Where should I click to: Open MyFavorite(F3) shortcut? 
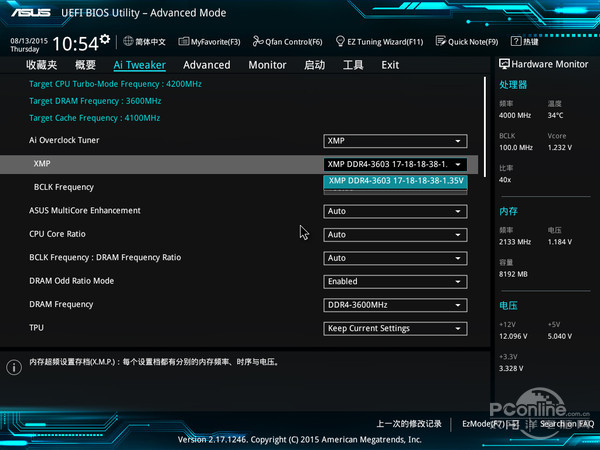tap(215, 42)
